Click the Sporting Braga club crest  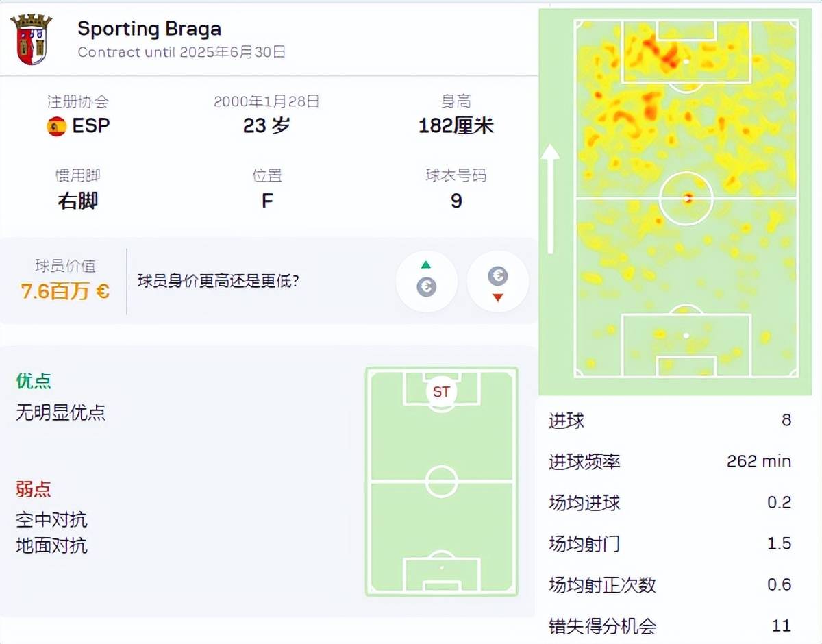pos(32,39)
